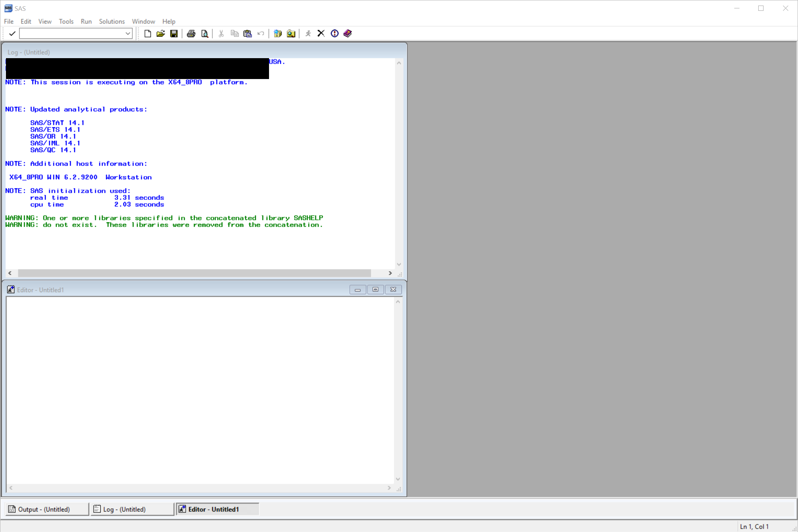Click the Clear All X icon
This screenshot has height=532, width=798.
pos(321,33)
